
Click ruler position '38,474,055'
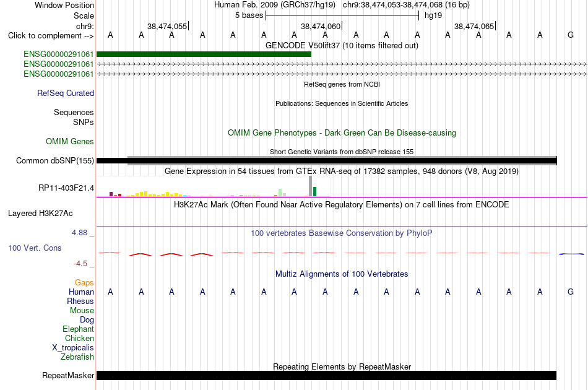(x=168, y=26)
